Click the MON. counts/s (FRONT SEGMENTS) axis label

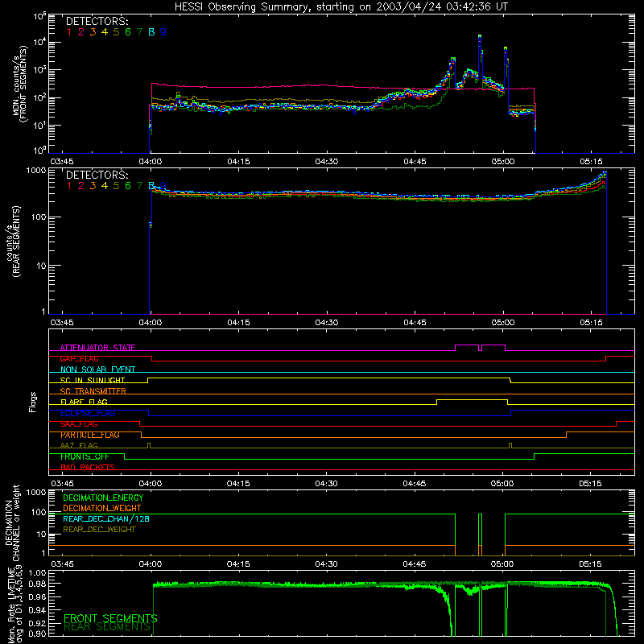19,84
